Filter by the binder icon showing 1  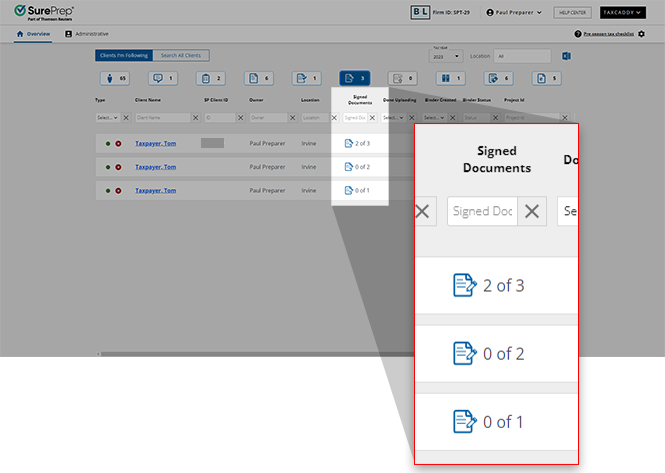point(450,78)
